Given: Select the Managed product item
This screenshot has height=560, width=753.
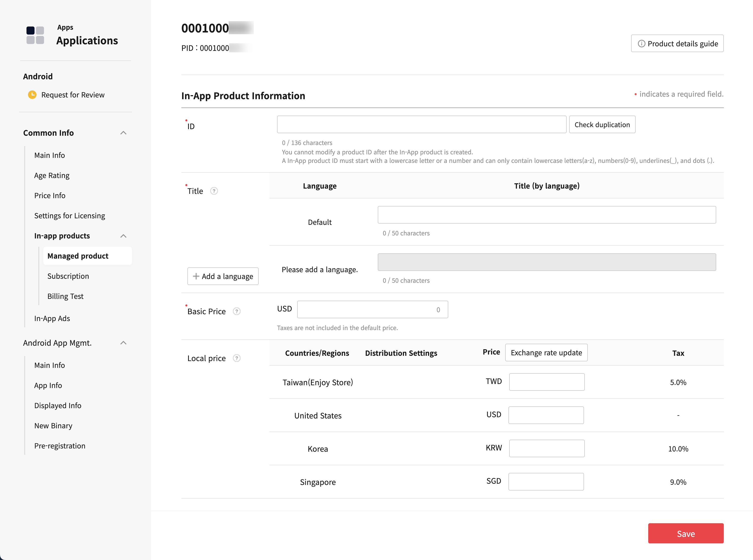Looking at the screenshot, I should [78, 256].
